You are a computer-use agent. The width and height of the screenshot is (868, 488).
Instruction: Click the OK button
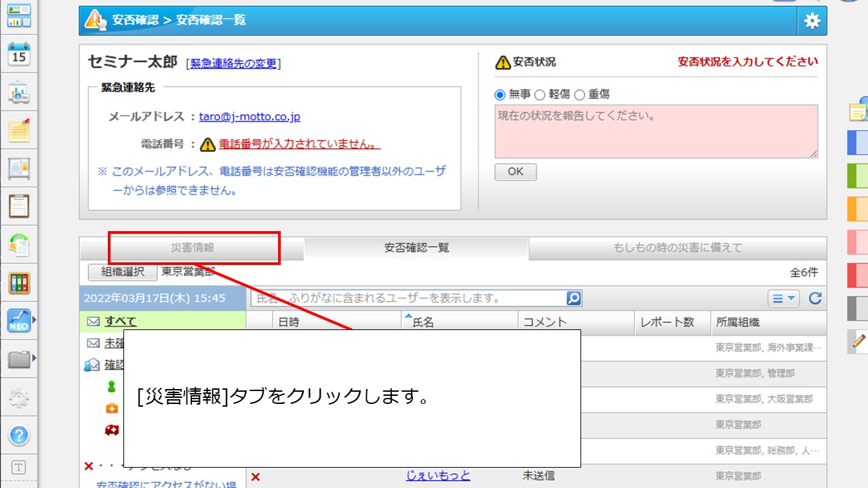point(515,171)
